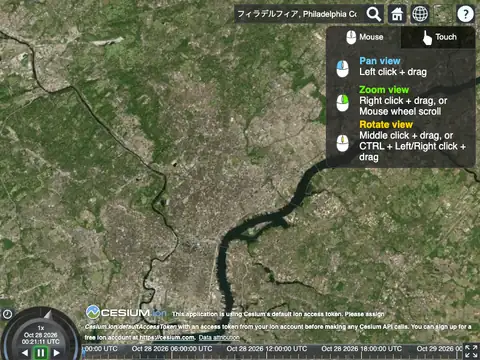Viewport: 480px width, 360px height.
Task: Click the Zoom view mouse icon
Action: click(x=342, y=103)
